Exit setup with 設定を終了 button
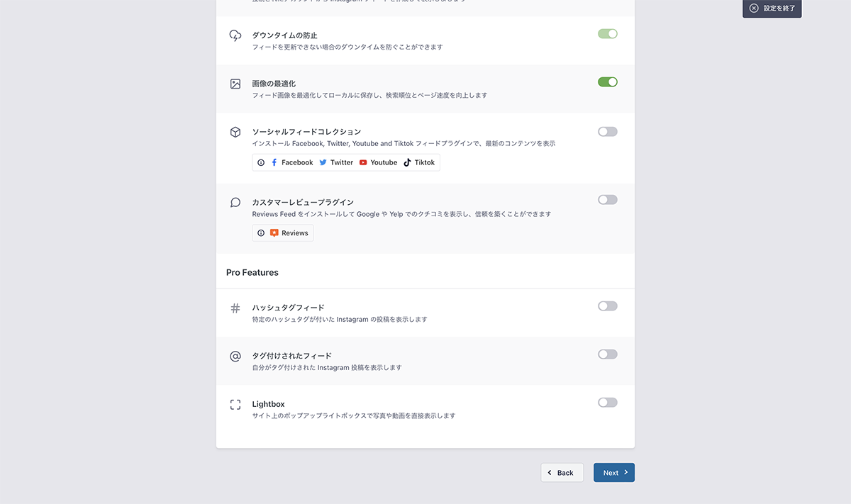 pos(772,9)
